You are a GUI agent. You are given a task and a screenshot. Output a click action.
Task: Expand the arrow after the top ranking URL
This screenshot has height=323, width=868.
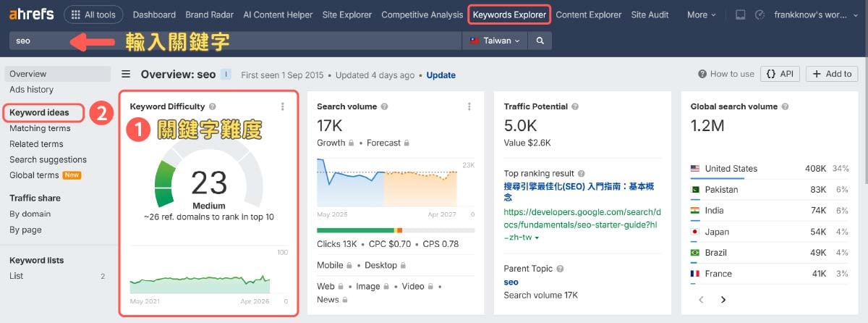click(x=536, y=238)
